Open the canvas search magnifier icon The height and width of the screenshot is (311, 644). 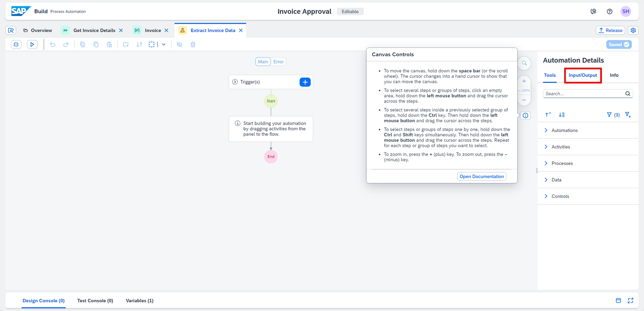(x=524, y=63)
